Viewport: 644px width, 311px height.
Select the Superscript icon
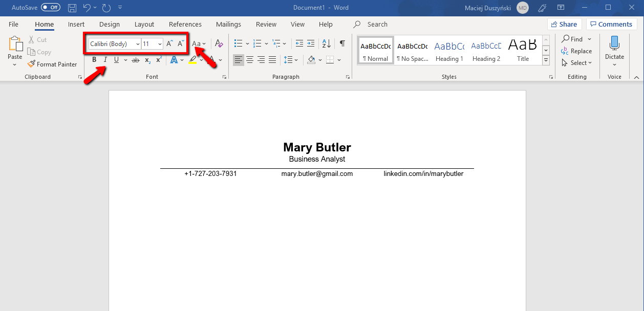[158, 60]
